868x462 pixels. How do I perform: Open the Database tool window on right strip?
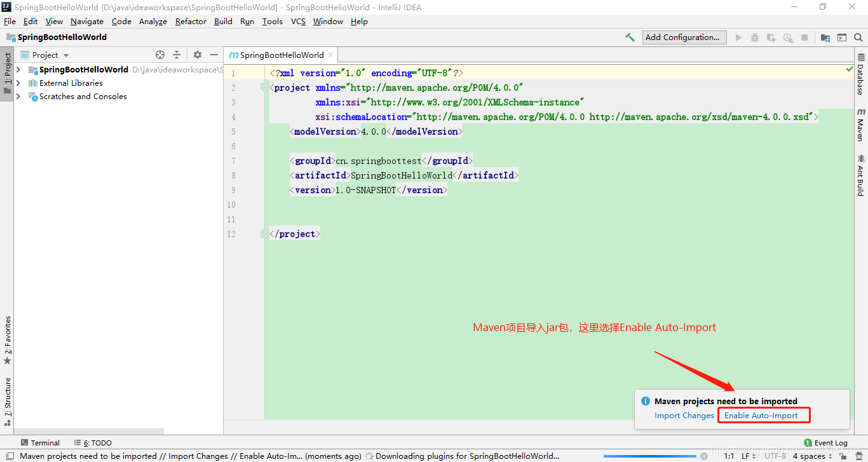point(861,75)
